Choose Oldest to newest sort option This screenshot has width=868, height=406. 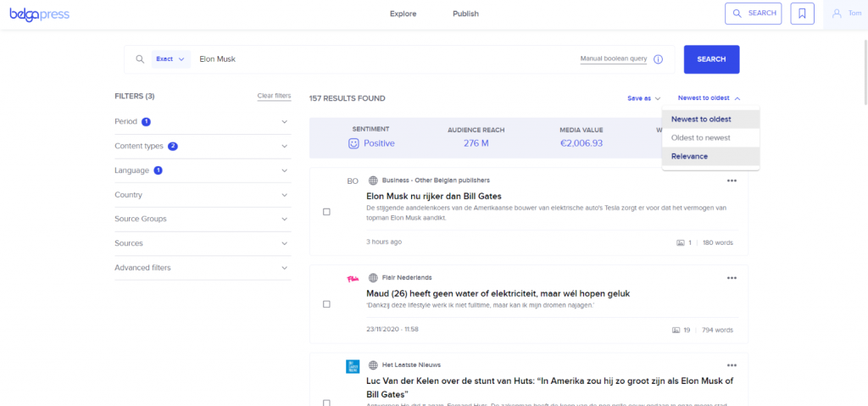point(711,137)
